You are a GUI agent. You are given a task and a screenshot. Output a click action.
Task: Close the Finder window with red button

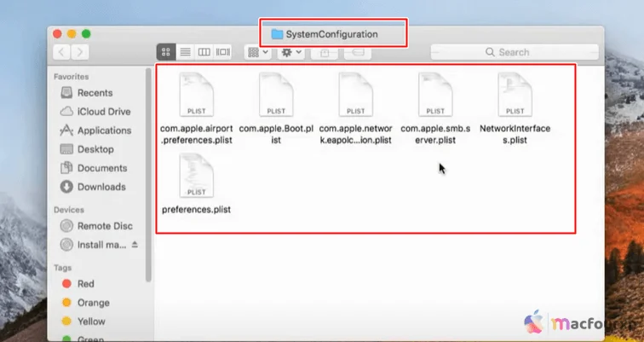[x=57, y=34]
